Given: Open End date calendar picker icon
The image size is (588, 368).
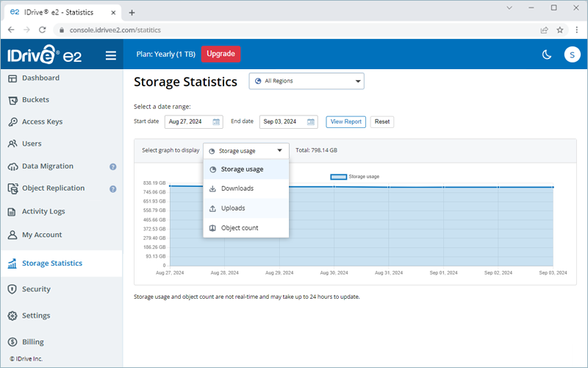Looking at the screenshot, I should coord(311,121).
